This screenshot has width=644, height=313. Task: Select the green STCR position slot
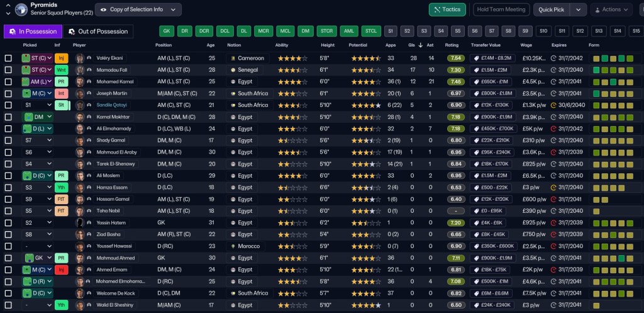pos(327,31)
